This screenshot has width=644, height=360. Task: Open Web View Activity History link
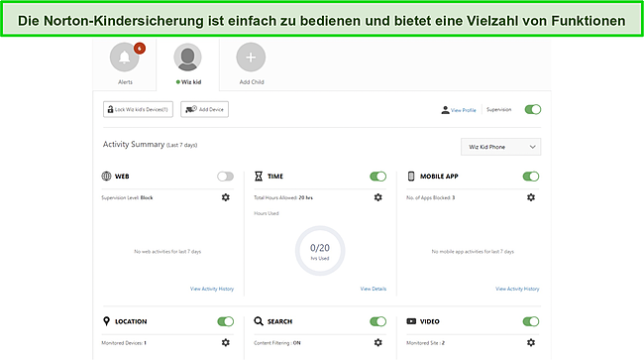coord(211,289)
